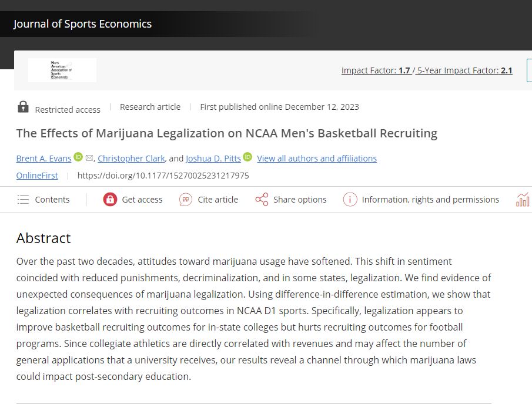Open author Brent A. Evans link
This screenshot has height=411, width=532.
(x=44, y=158)
